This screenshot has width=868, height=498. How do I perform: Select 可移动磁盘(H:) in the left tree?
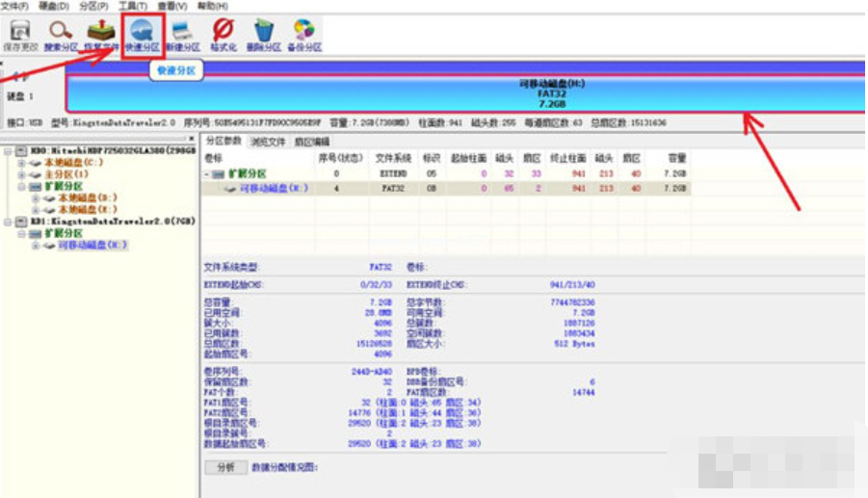pyautogui.click(x=92, y=246)
